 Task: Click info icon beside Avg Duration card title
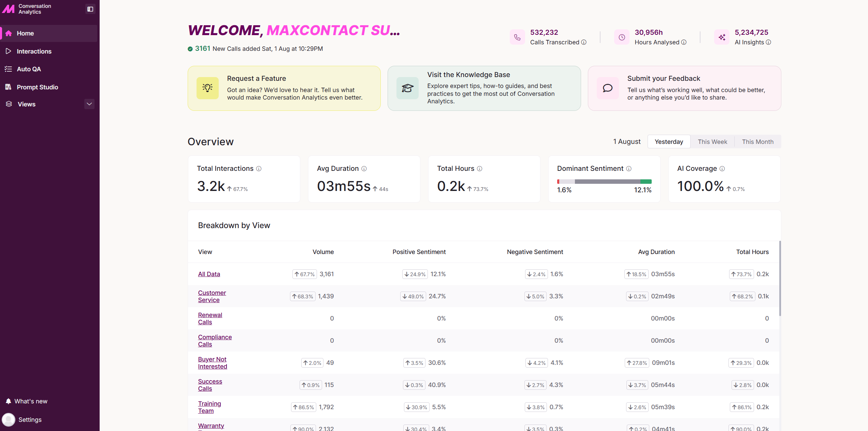pos(364,169)
